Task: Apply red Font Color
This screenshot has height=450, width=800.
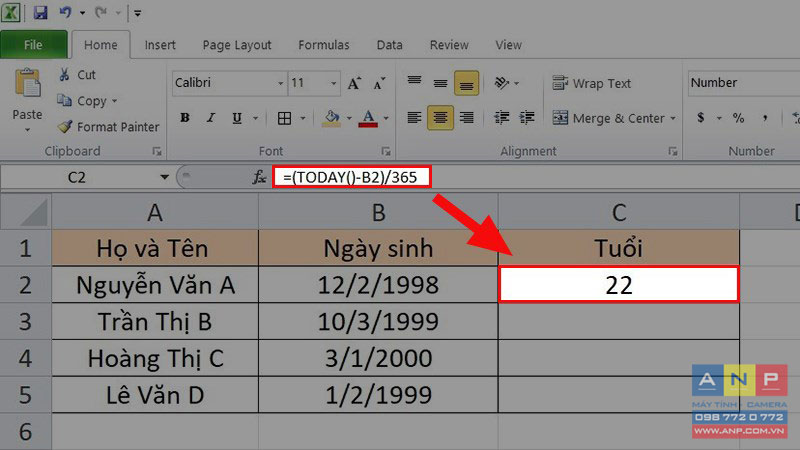Action: [368, 118]
